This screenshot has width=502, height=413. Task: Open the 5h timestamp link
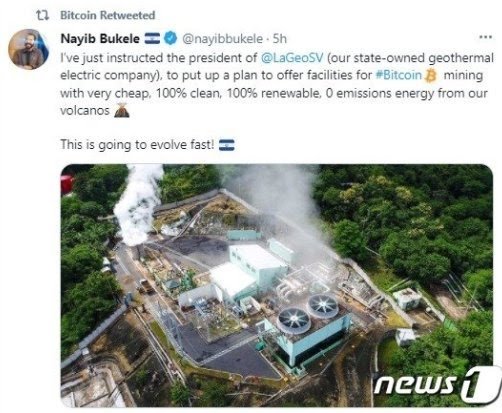[280, 39]
